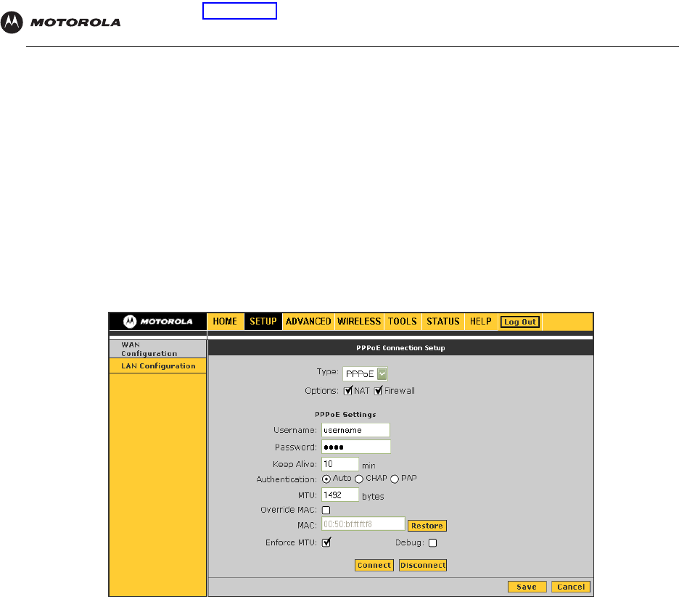View the STATUS tab
Image resolution: width=700 pixels, height=599 pixels.
[443, 321]
